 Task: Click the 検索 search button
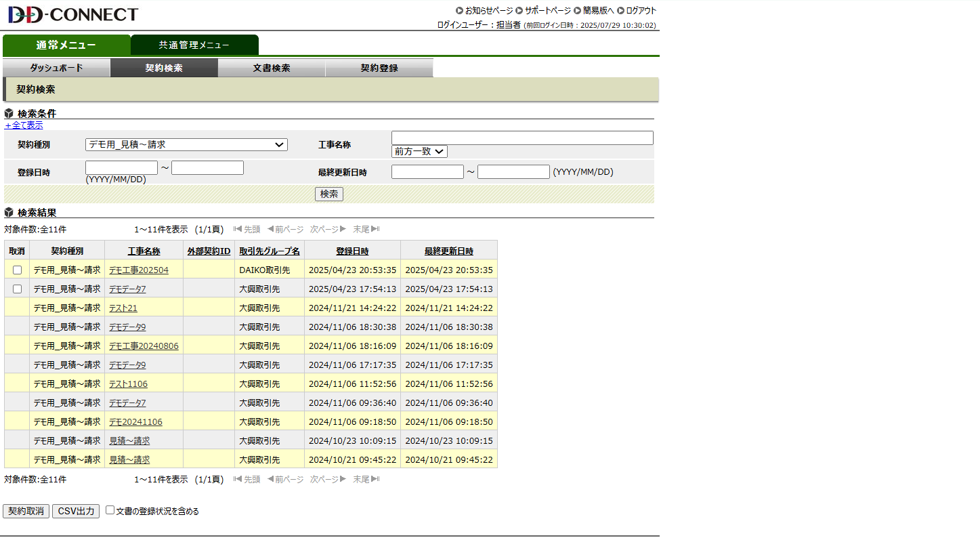tap(328, 194)
